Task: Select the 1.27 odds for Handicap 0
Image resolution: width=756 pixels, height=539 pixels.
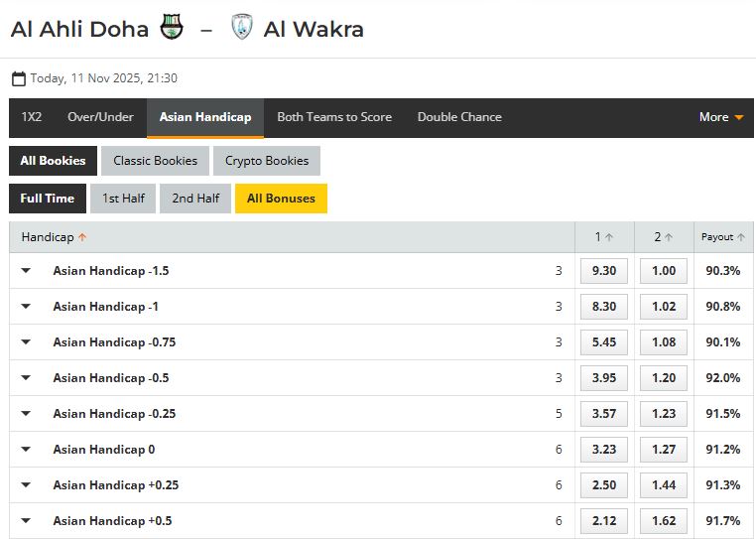Action: click(664, 450)
